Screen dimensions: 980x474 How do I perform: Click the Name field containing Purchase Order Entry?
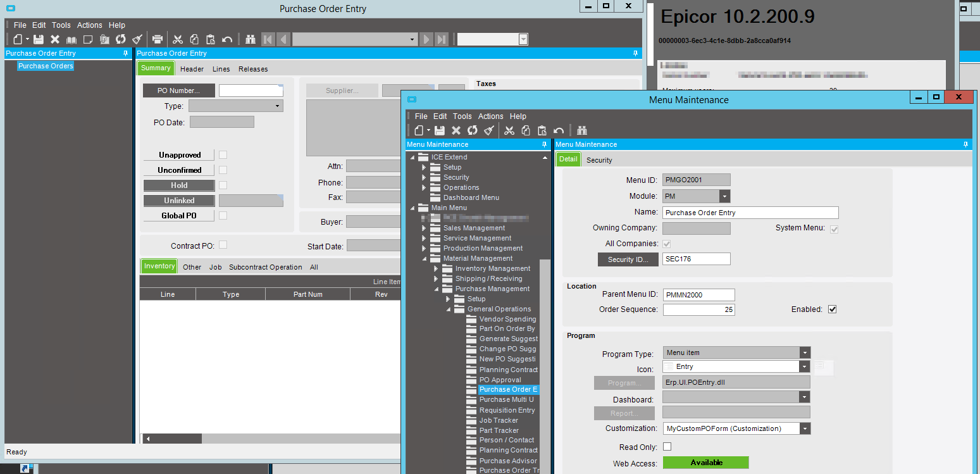(750, 213)
